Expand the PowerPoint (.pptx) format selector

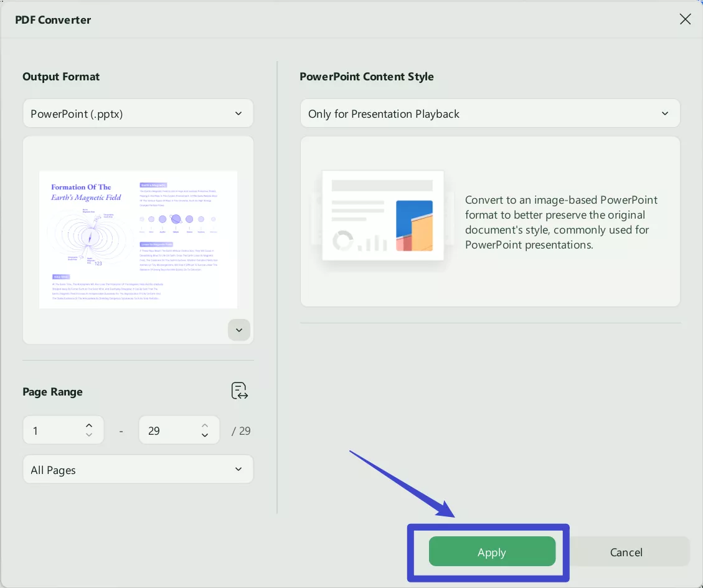click(x=238, y=113)
